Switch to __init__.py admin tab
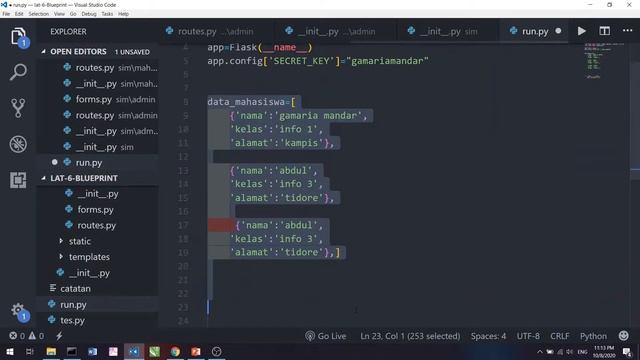640x360 pixels. pos(336,31)
